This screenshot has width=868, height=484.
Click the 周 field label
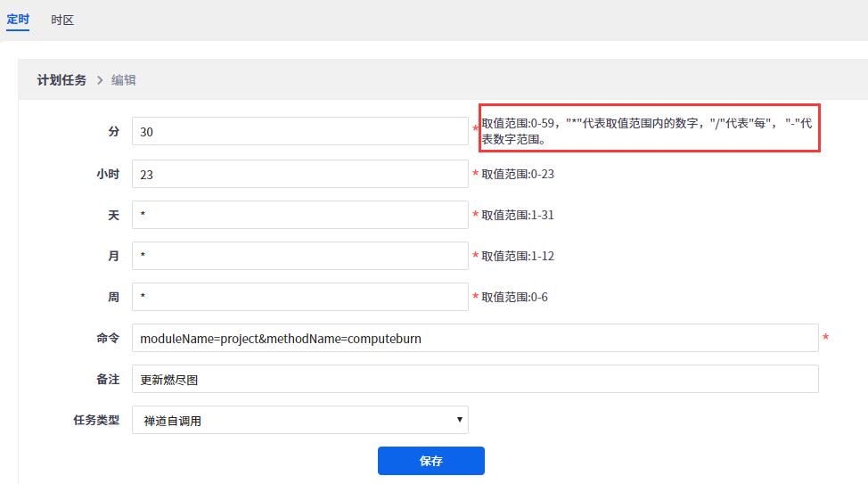[113, 297]
